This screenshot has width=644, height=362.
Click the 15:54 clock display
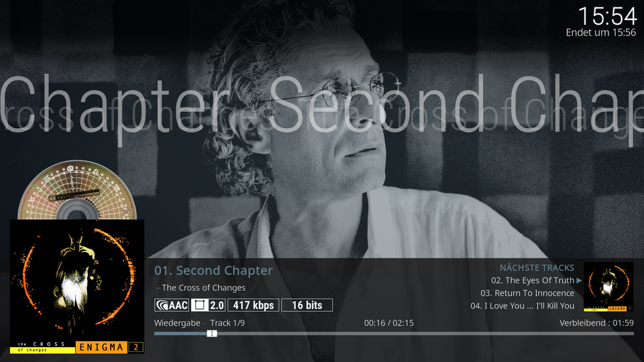coord(607,16)
